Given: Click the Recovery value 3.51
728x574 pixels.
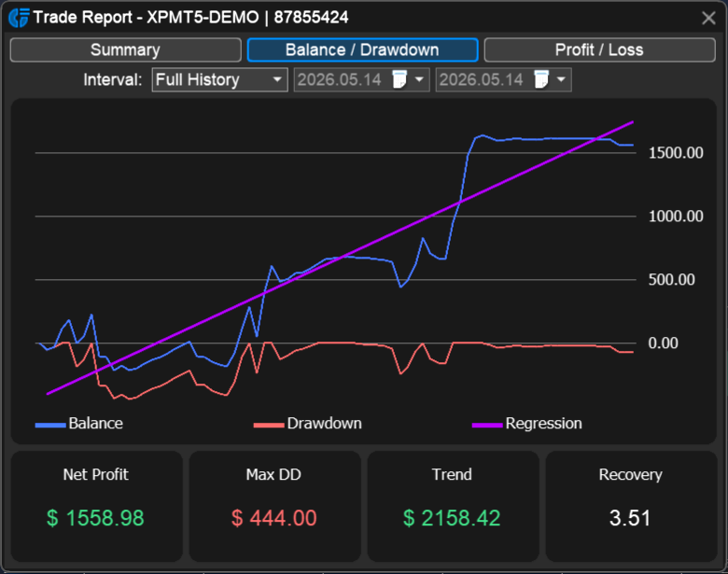Looking at the screenshot, I should click(630, 518).
